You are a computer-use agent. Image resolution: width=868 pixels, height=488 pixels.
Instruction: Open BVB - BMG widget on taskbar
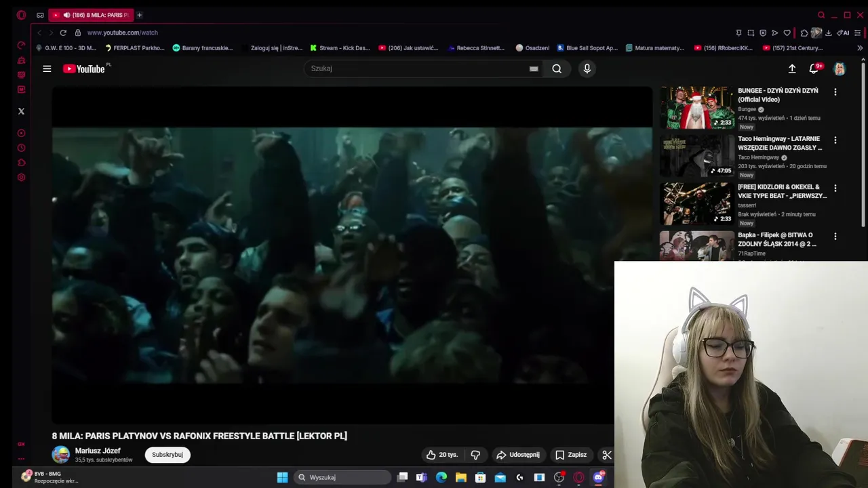pyautogui.click(x=49, y=477)
